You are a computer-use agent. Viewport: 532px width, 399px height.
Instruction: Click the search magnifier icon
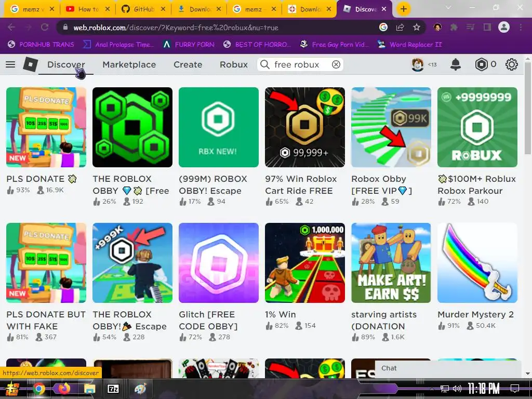tap(265, 64)
